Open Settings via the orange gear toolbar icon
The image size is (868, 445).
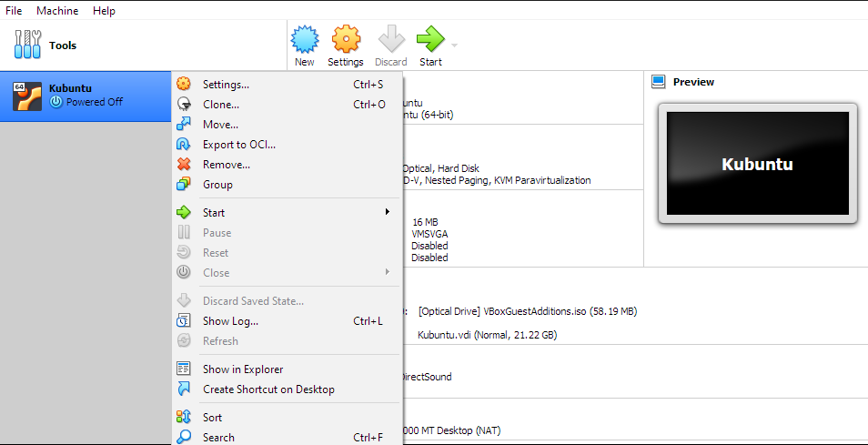(346, 39)
